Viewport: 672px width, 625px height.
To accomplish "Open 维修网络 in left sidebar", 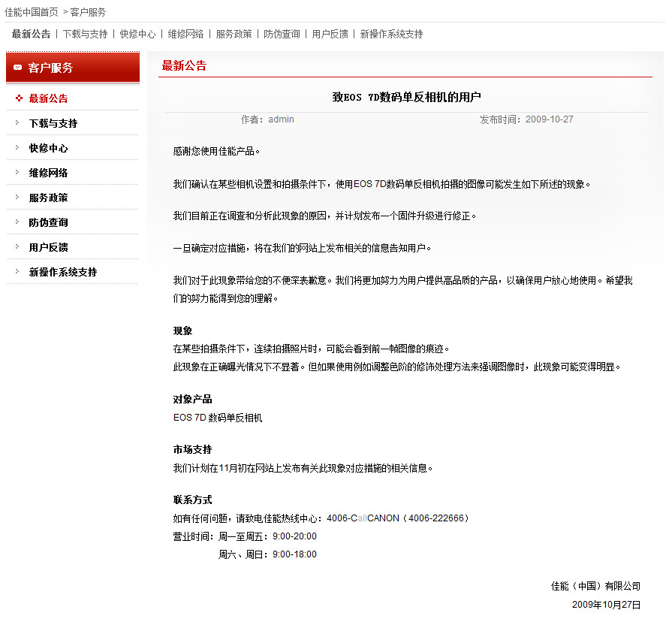I will [48, 173].
